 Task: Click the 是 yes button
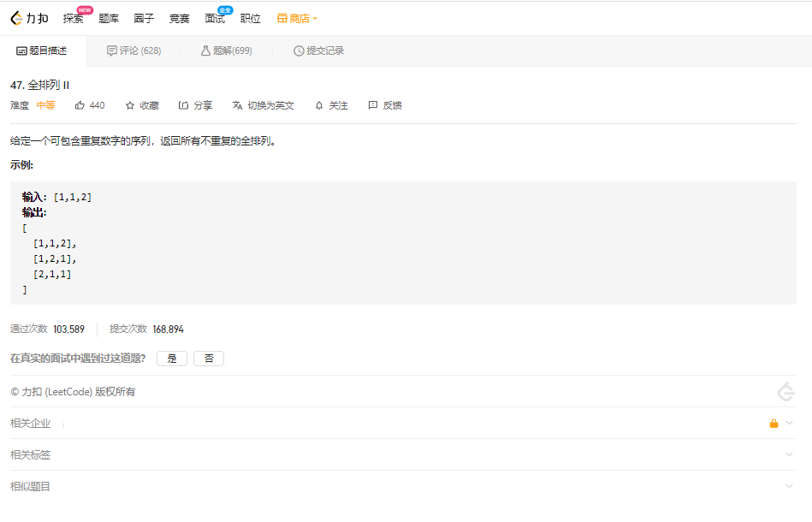click(172, 359)
